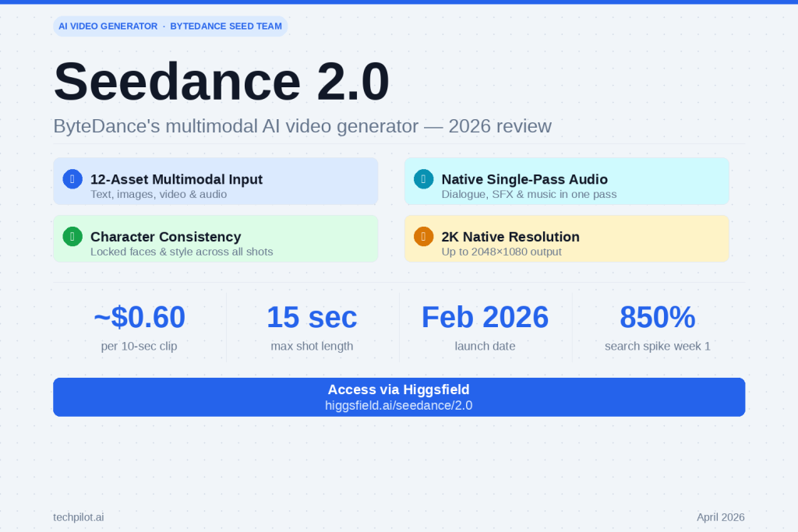Click the Up to 2048×1080 output description
The width and height of the screenshot is (798, 532).
pyautogui.click(x=501, y=252)
